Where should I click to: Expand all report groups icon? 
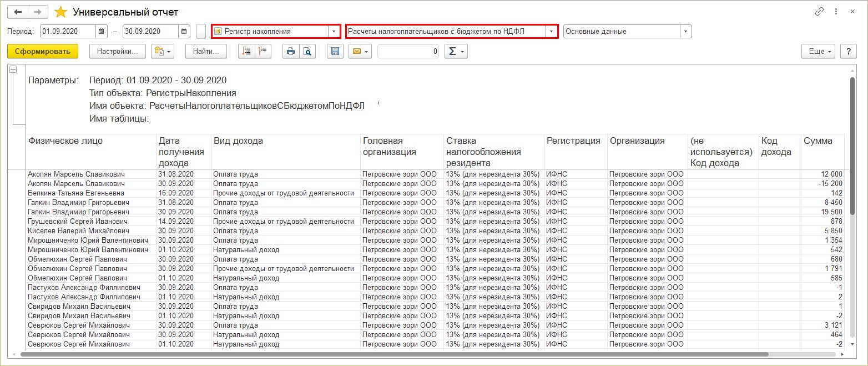[x=246, y=51]
